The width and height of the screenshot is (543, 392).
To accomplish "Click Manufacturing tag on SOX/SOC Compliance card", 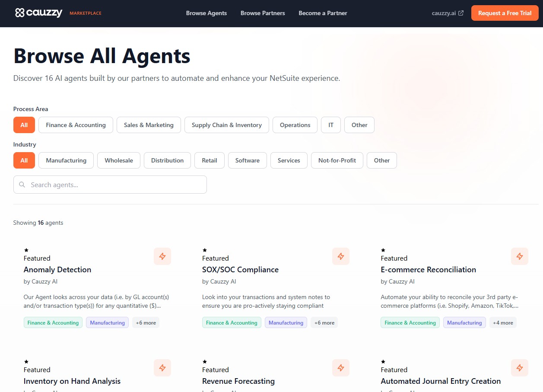I will tap(286, 322).
